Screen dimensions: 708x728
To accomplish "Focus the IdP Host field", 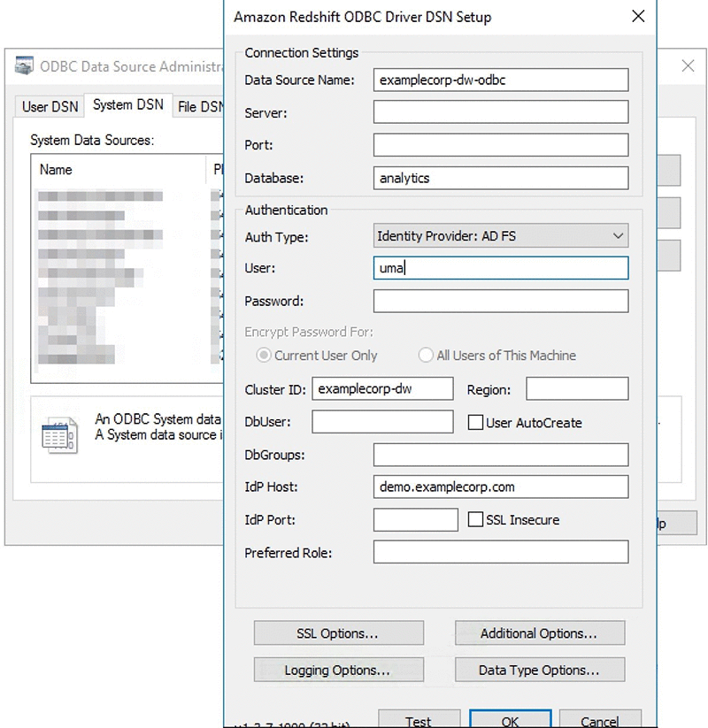I will [x=501, y=487].
